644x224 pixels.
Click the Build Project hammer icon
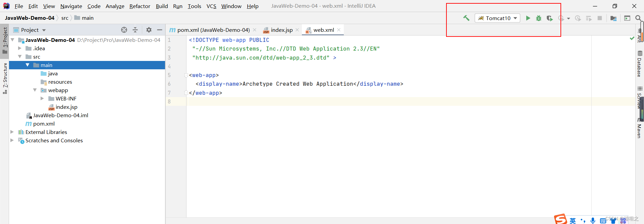pos(466,18)
